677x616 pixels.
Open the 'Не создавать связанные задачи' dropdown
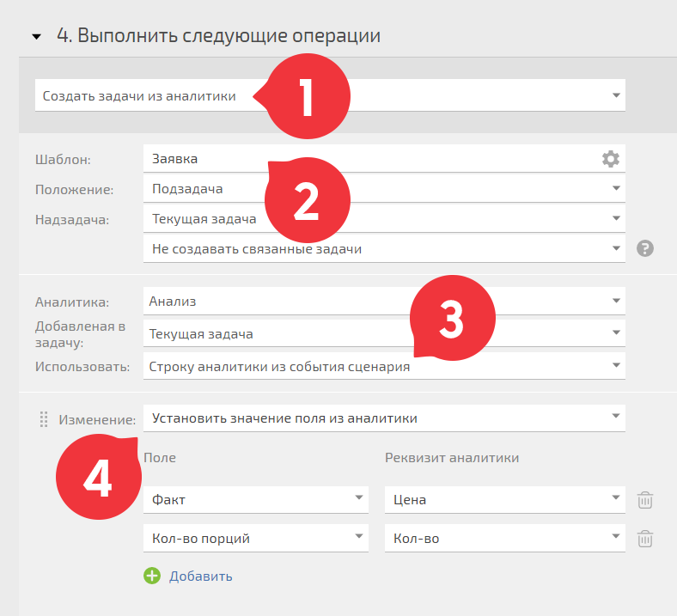(x=384, y=248)
